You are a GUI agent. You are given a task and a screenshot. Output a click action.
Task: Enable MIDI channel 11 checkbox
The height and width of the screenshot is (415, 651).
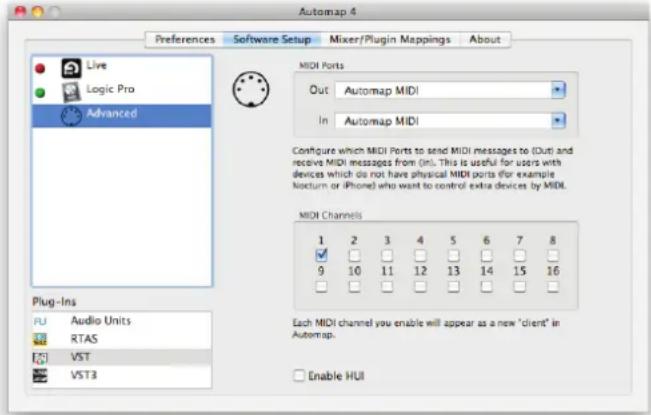(x=387, y=286)
